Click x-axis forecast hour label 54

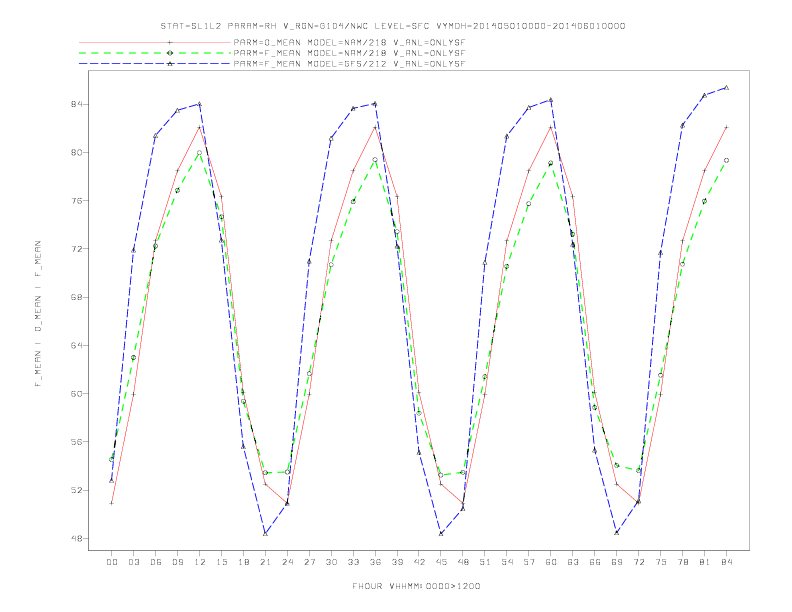coord(507,562)
